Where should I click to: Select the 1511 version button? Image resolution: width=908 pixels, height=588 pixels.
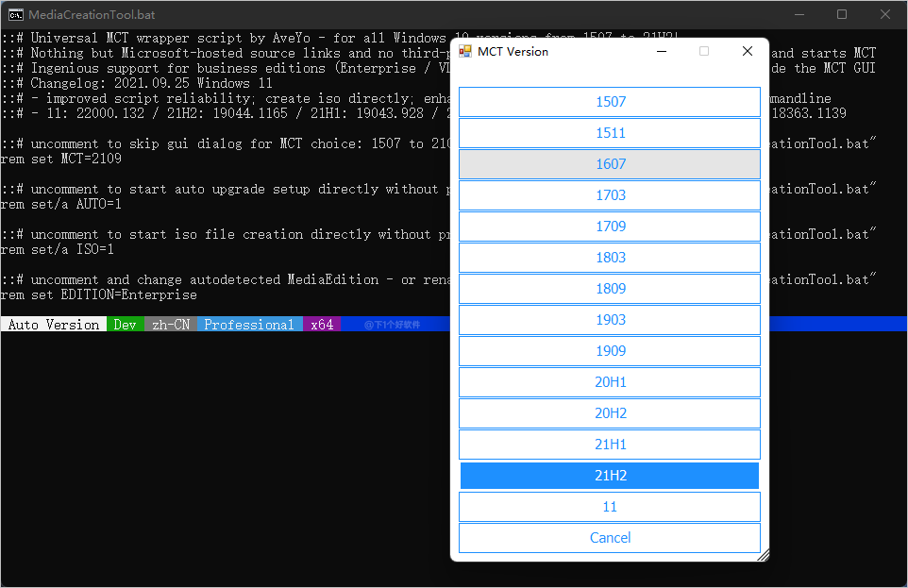[609, 133]
